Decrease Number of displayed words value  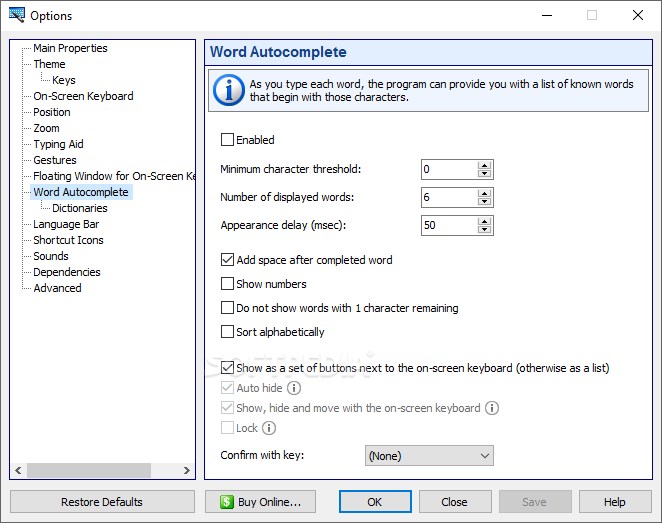485,201
